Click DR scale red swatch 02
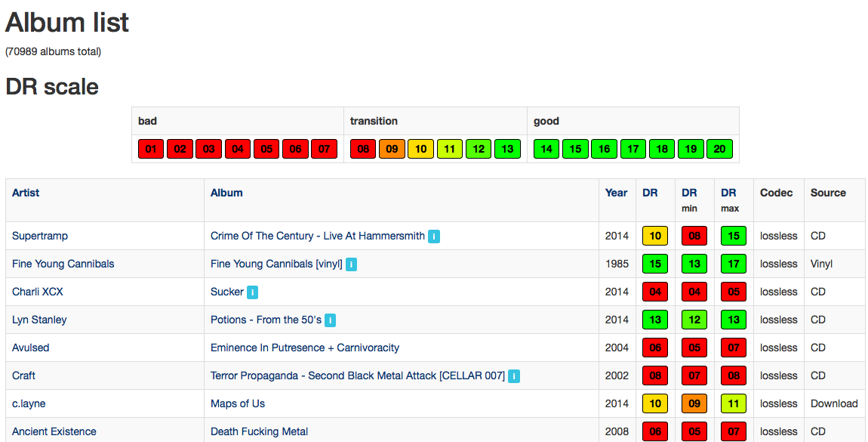Viewport: 868px width, 442px height. click(180, 149)
